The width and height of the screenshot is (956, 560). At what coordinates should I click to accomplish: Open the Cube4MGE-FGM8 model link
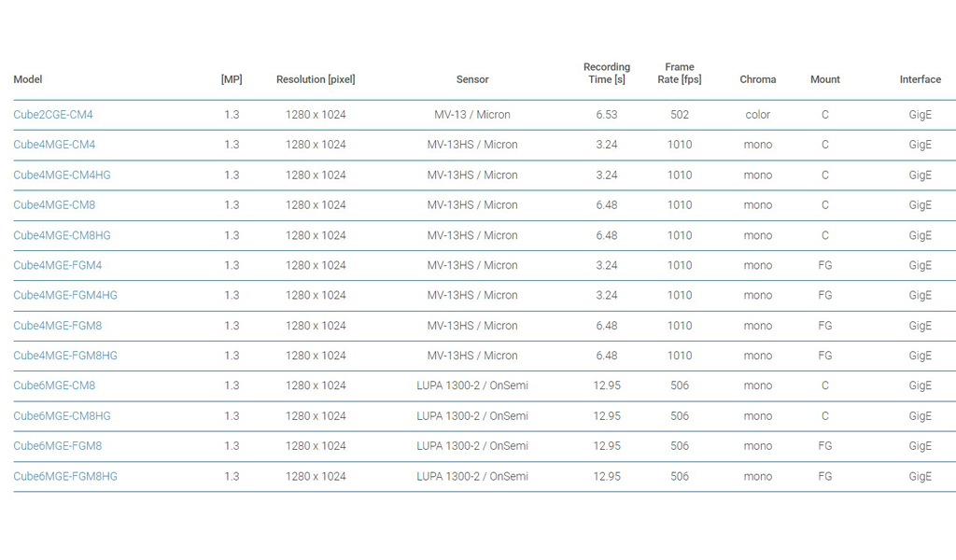[x=58, y=326]
